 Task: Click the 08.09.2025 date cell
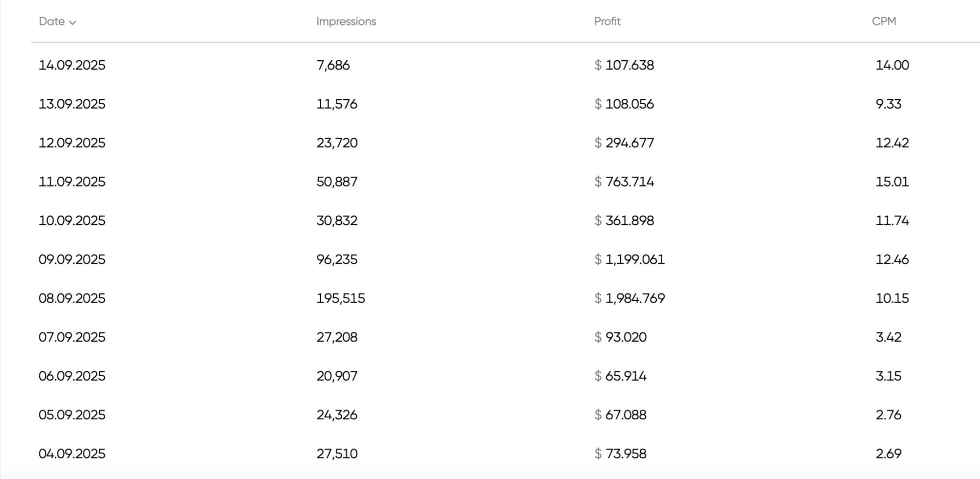click(x=72, y=298)
